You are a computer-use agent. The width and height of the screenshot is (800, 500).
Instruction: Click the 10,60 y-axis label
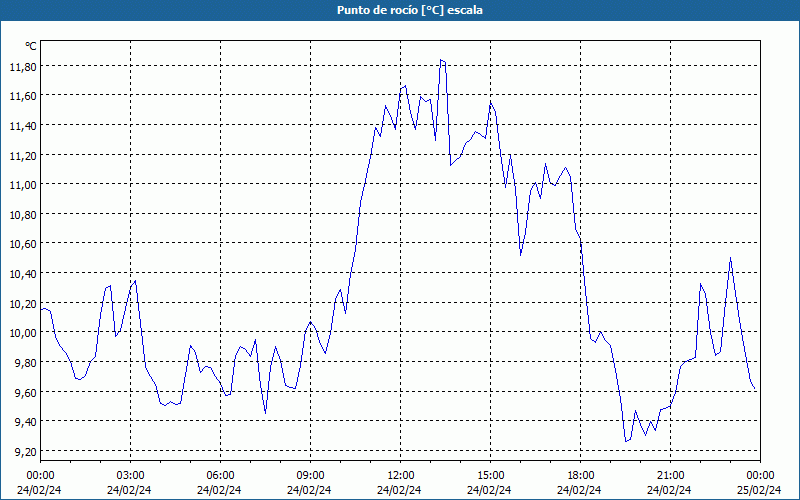click(x=23, y=244)
